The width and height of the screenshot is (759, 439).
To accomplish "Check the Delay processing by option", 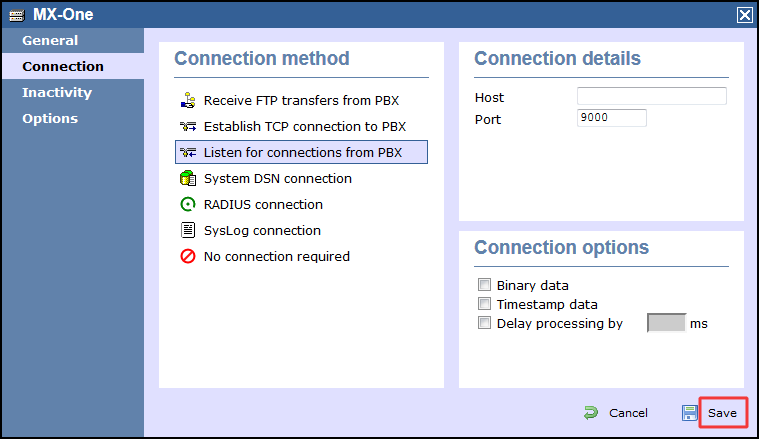I will point(485,323).
